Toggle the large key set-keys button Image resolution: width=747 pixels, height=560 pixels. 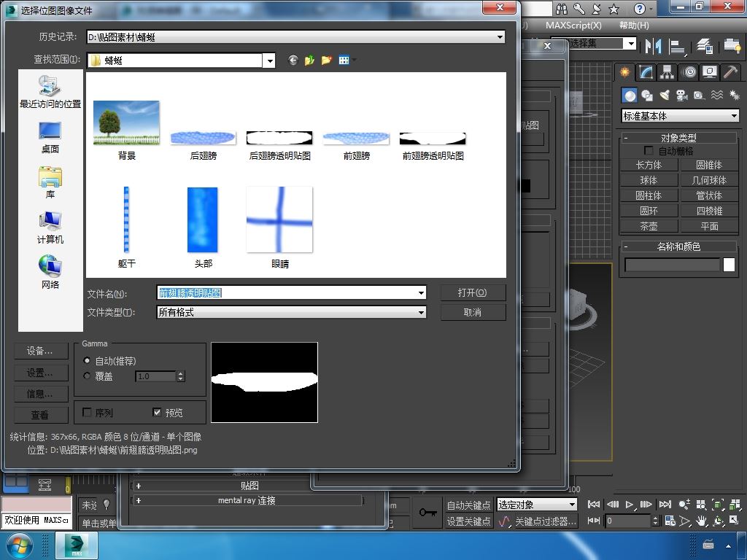click(x=427, y=513)
